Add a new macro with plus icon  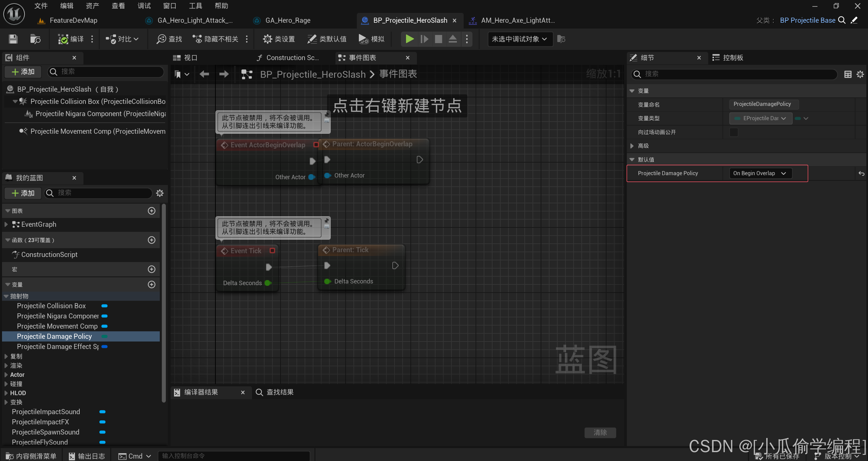[x=152, y=269]
